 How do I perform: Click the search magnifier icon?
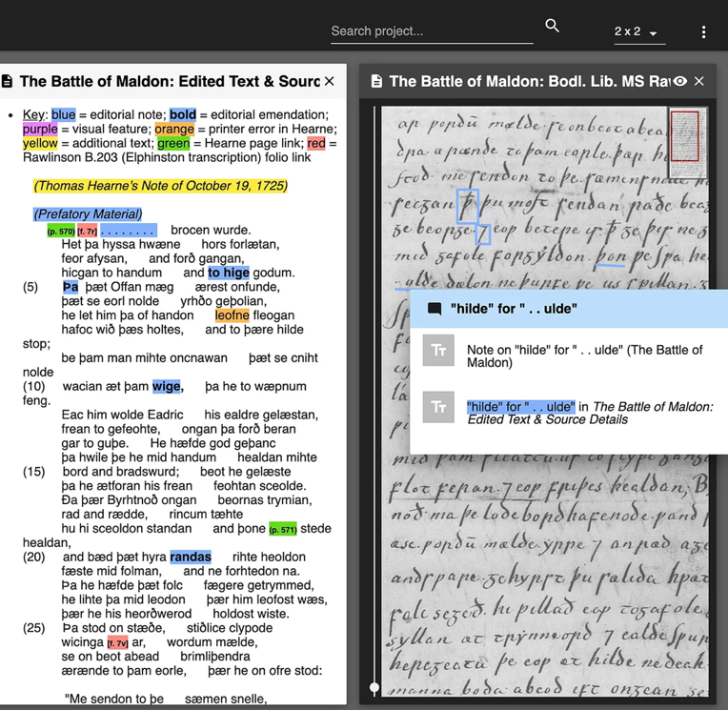pos(552,25)
